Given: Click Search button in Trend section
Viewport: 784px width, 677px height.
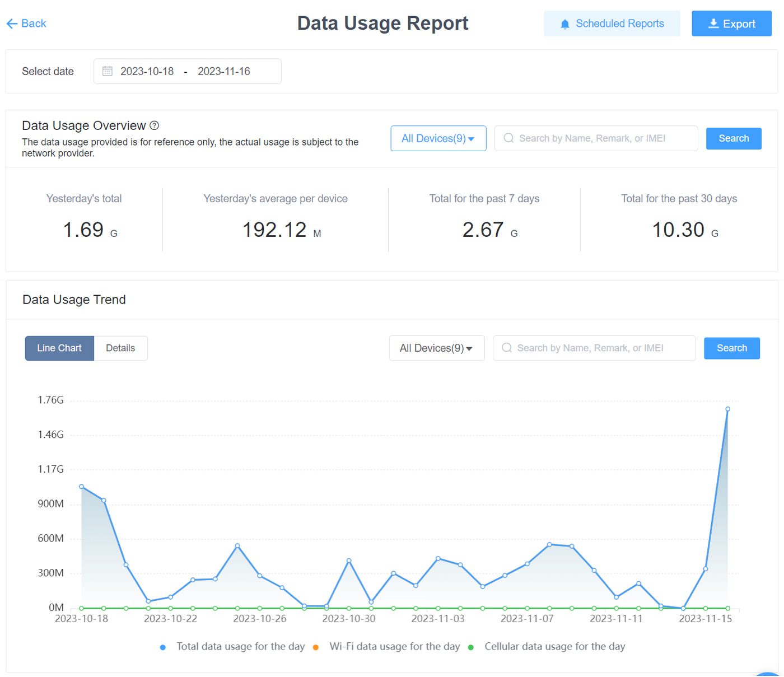Looking at the screenshot, I should [732, 348].
